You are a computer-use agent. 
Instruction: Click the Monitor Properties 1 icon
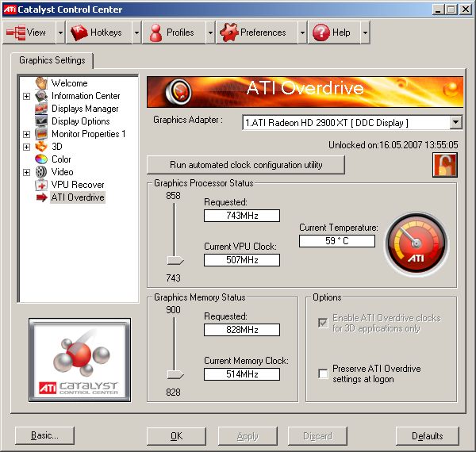pyautogui.click(x=41, y=134)
